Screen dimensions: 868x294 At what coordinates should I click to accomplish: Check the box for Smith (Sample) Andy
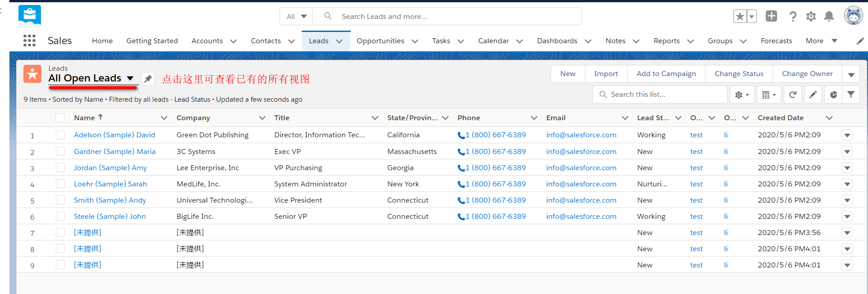(60, 200)
